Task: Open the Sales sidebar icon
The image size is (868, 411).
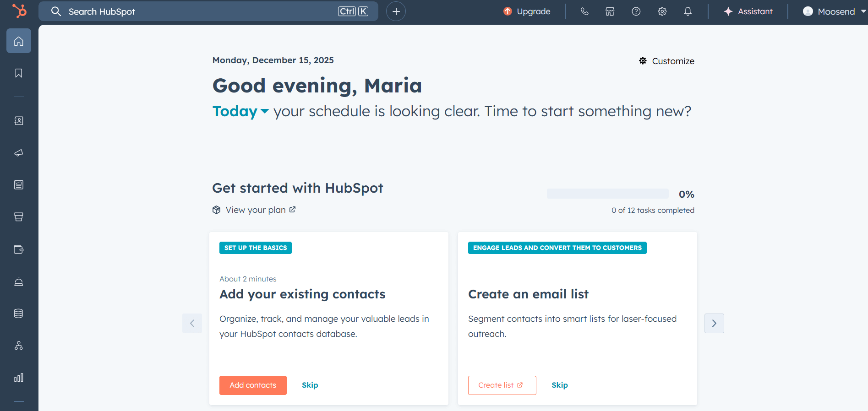Action: tap(19, 217)
